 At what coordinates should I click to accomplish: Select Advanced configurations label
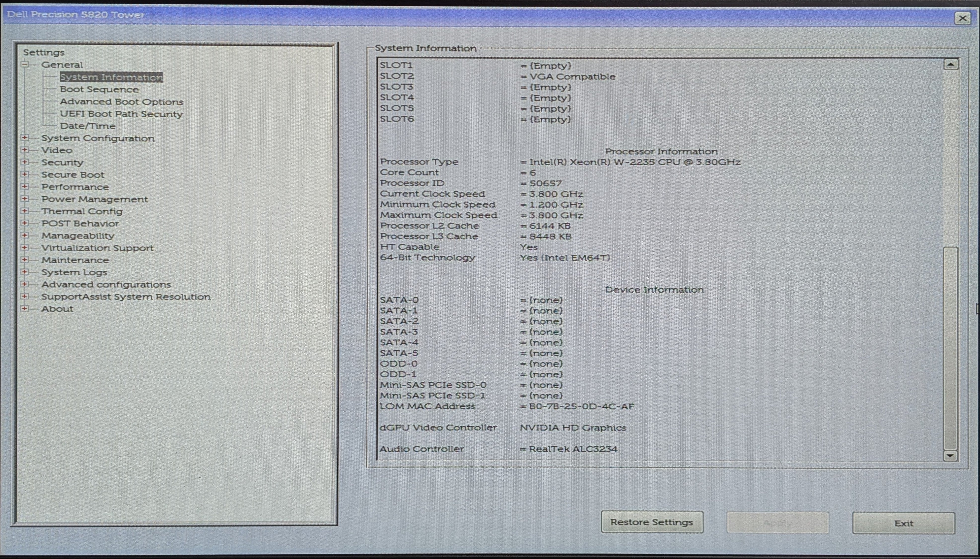[106, 285]
